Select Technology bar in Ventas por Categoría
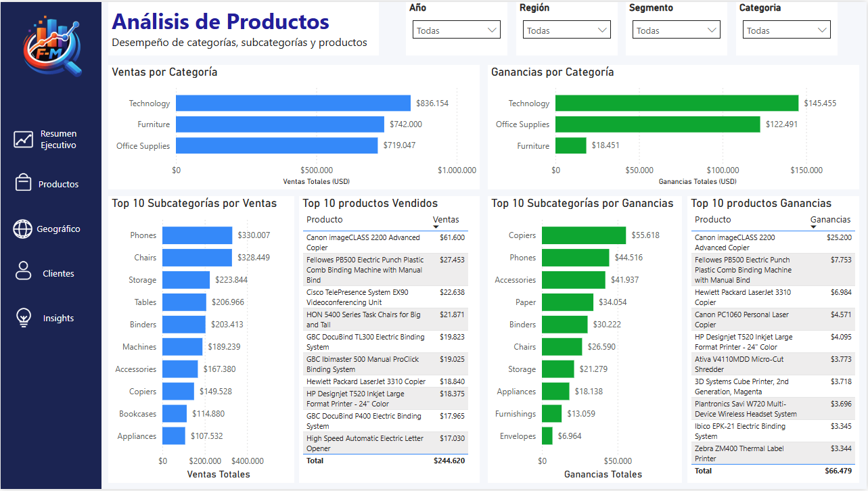 [293, 103]
